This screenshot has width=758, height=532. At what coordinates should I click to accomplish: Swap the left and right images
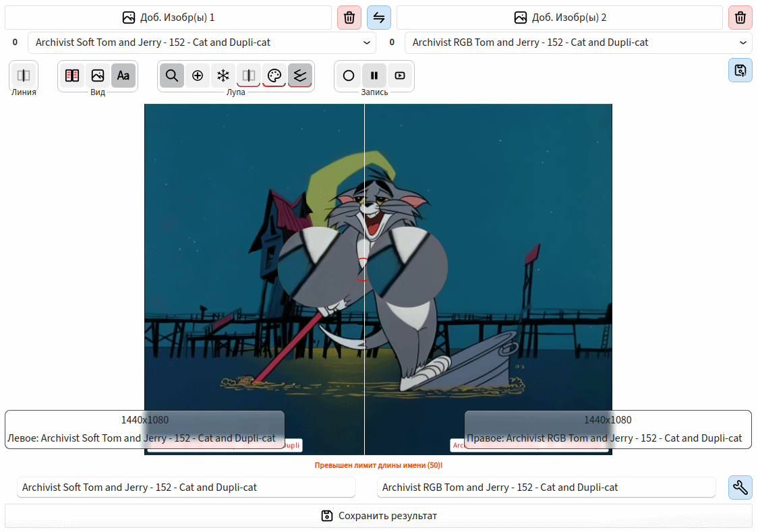coord(379,18)
